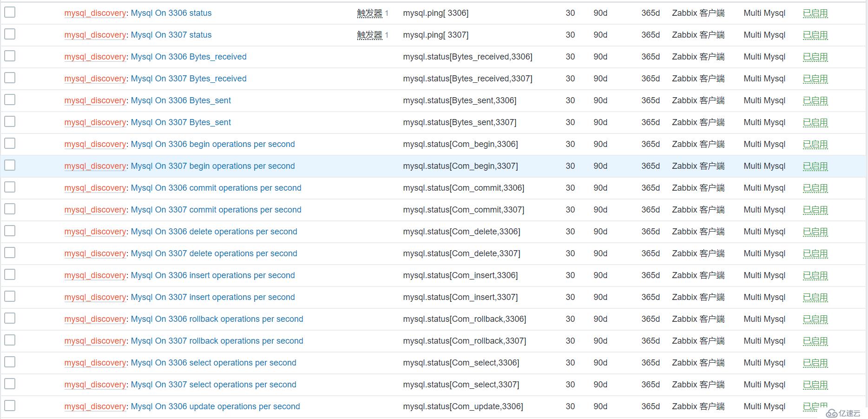The height and width of the screenshot is (419, 868).
Task: Open Mysql On 3306 delete operations item
Action: coord(214,232)
